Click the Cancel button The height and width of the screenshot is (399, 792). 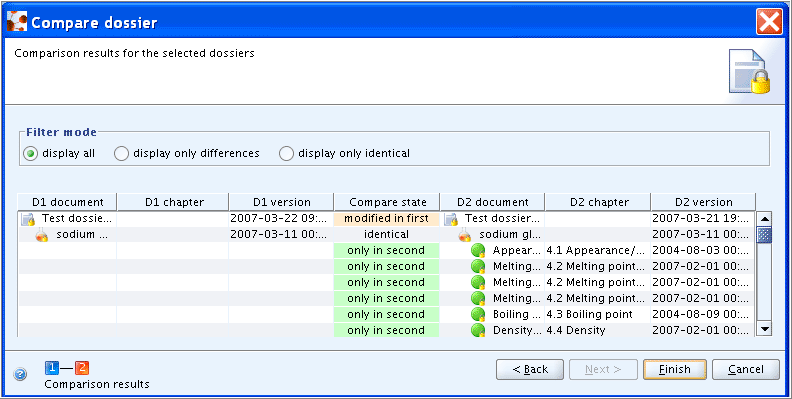[746, 370]
